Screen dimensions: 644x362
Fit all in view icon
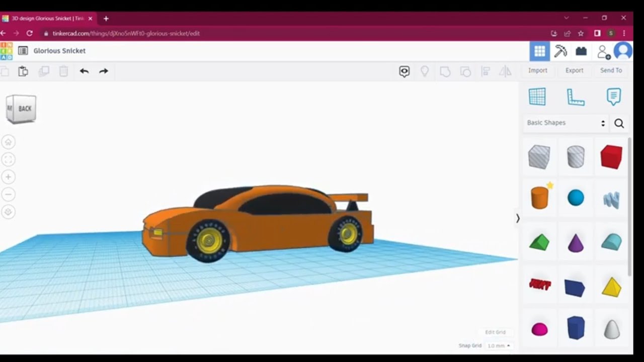click(8, 160)
